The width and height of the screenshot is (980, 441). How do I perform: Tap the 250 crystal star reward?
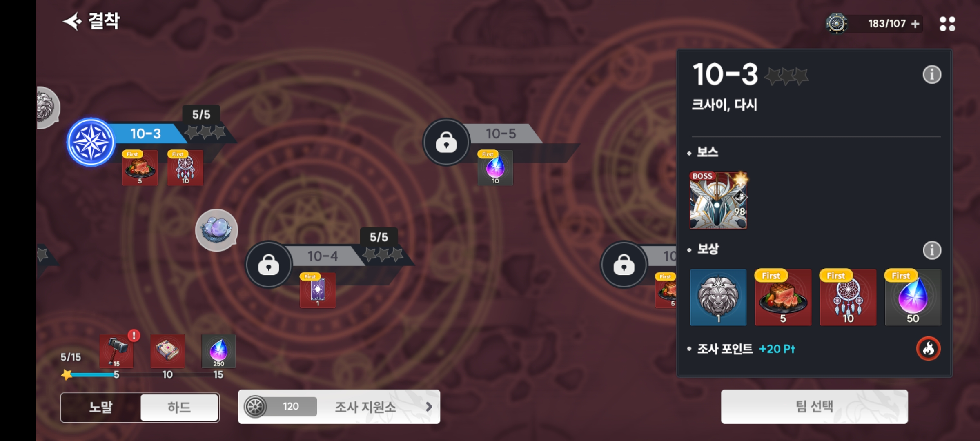pos(218,351)
